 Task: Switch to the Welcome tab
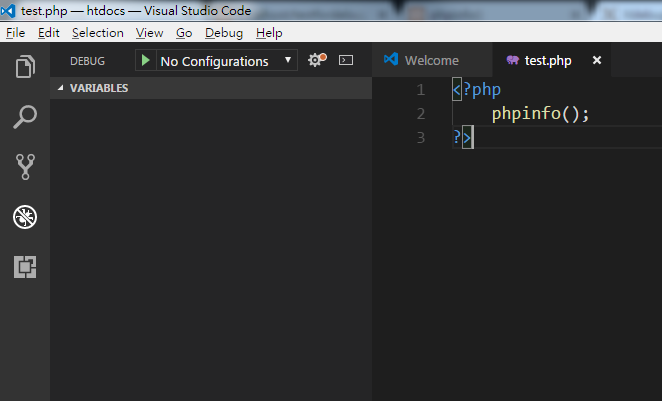tap(432, 60)
